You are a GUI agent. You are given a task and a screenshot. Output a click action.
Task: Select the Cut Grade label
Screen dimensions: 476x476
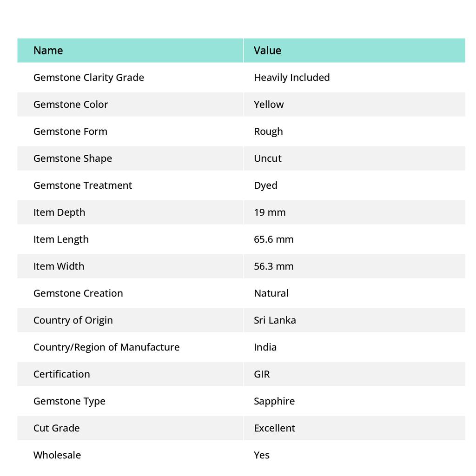57,428
